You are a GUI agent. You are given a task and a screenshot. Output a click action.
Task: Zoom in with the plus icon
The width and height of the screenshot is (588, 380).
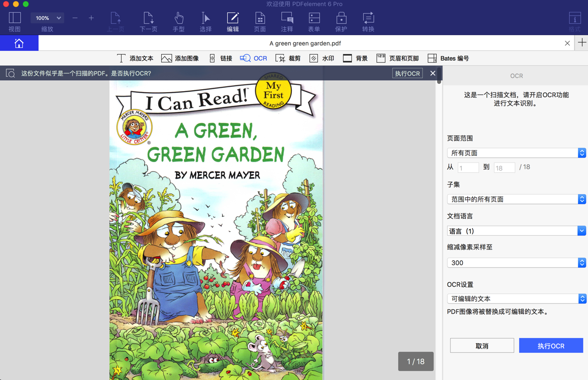point(91,18)
